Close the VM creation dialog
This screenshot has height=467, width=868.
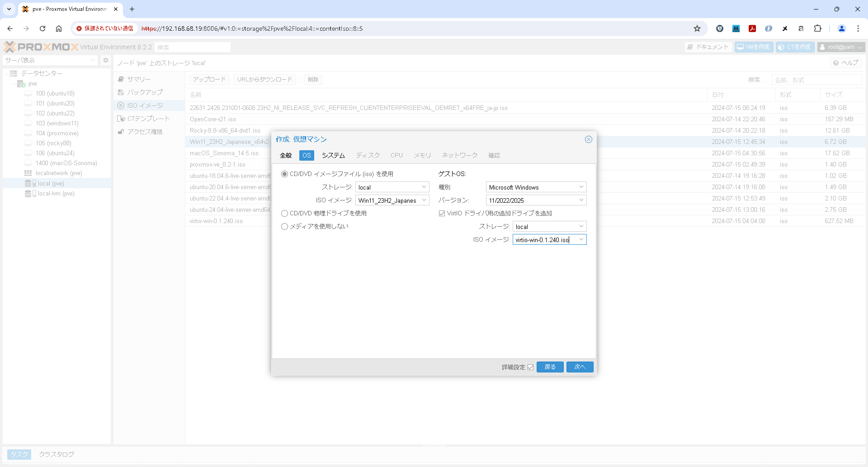[588, 139]
